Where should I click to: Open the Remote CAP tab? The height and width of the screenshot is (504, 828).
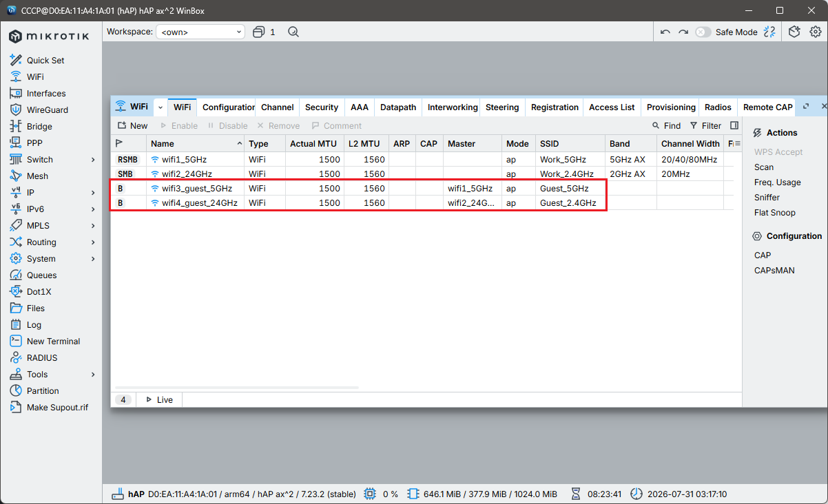pos(767,107)
